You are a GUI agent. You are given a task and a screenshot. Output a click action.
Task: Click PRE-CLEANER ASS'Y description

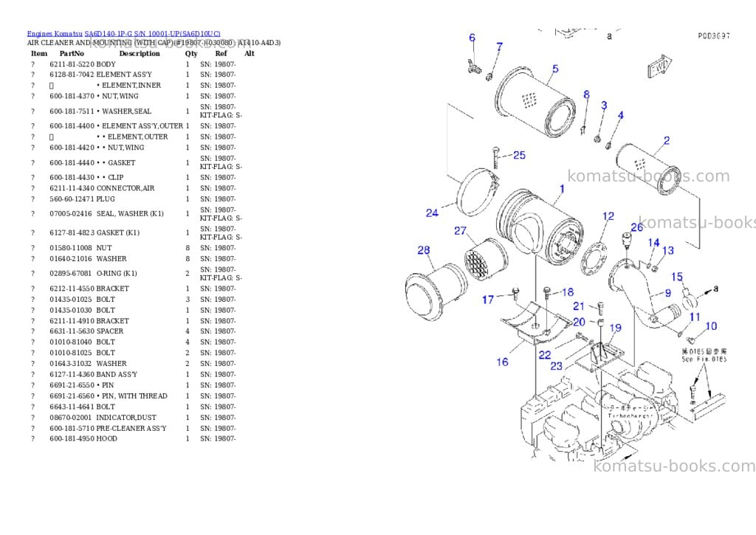[x=131, y=429]
